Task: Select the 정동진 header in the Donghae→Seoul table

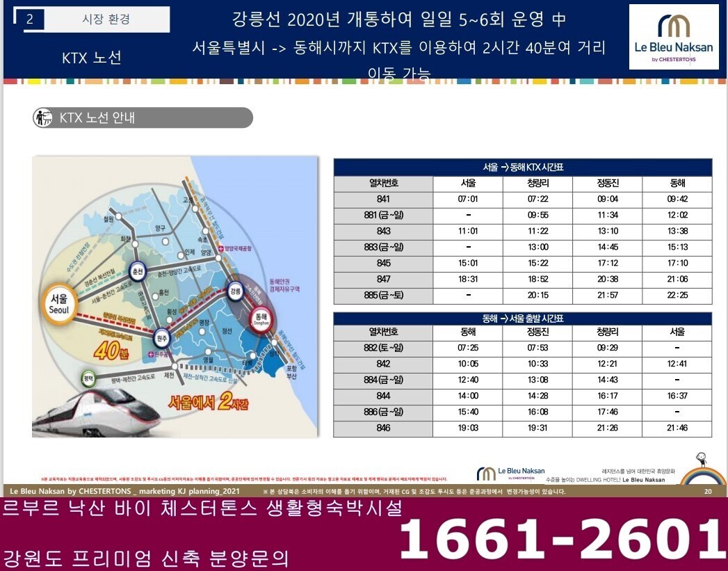Action: click(537, 332)
